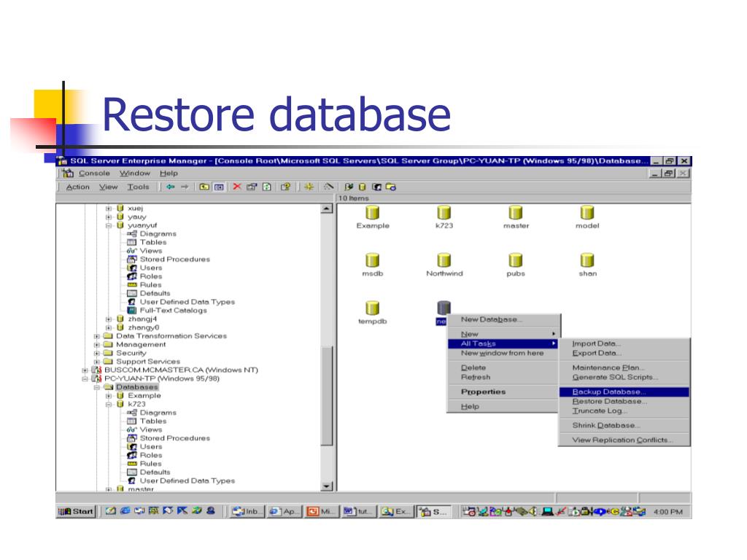
Task: Click the Help question-mark toolbar icon
Action: pos(285,187)
